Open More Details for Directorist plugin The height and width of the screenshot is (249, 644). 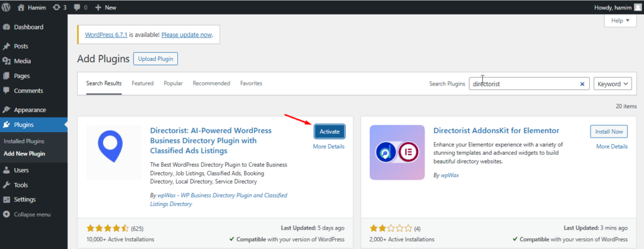point(328,147)
